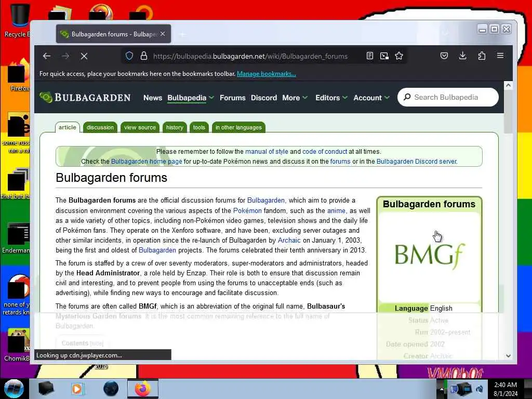This screenshot has height=399, width=532.
Task: Open the Downloads arrow icon
Action: click(x=462, y=56)
